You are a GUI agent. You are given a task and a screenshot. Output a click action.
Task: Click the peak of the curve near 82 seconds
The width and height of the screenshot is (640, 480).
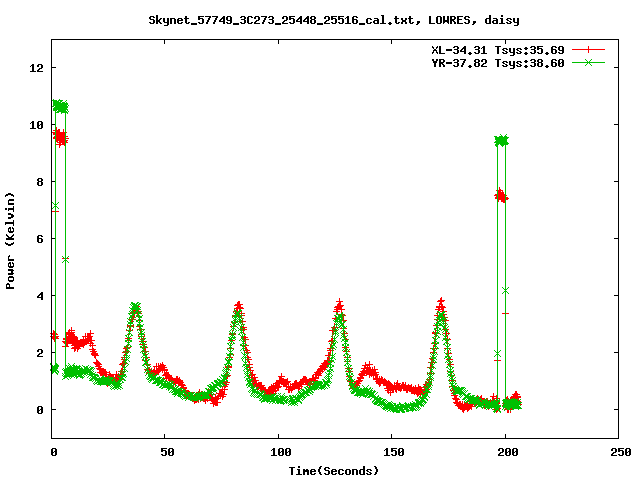coord(239,306)
